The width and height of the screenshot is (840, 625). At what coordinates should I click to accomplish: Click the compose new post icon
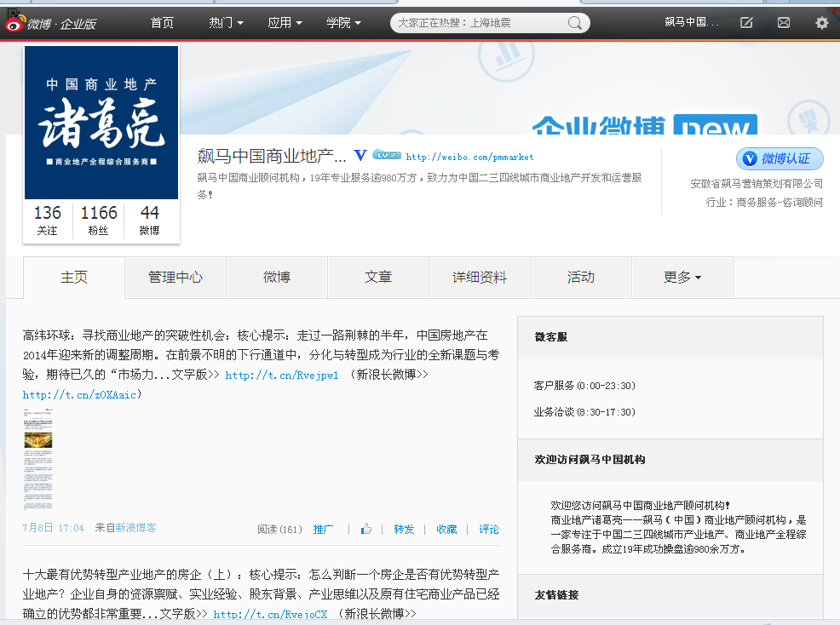click(746, 23)
